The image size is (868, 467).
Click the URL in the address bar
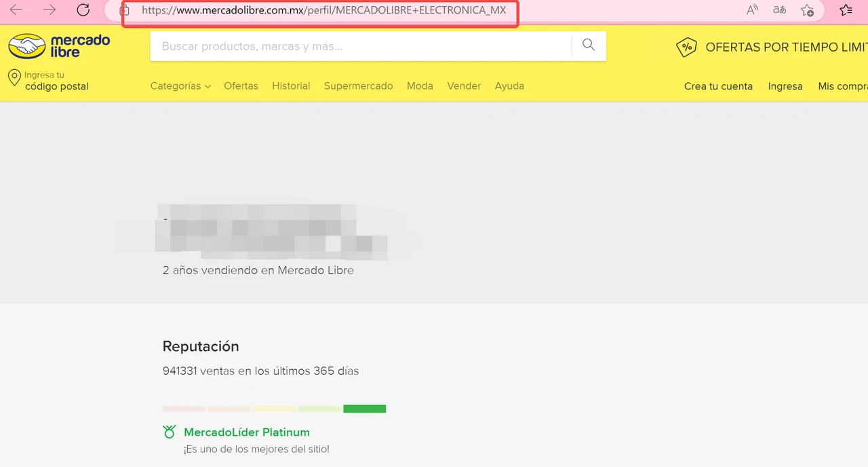323,11
